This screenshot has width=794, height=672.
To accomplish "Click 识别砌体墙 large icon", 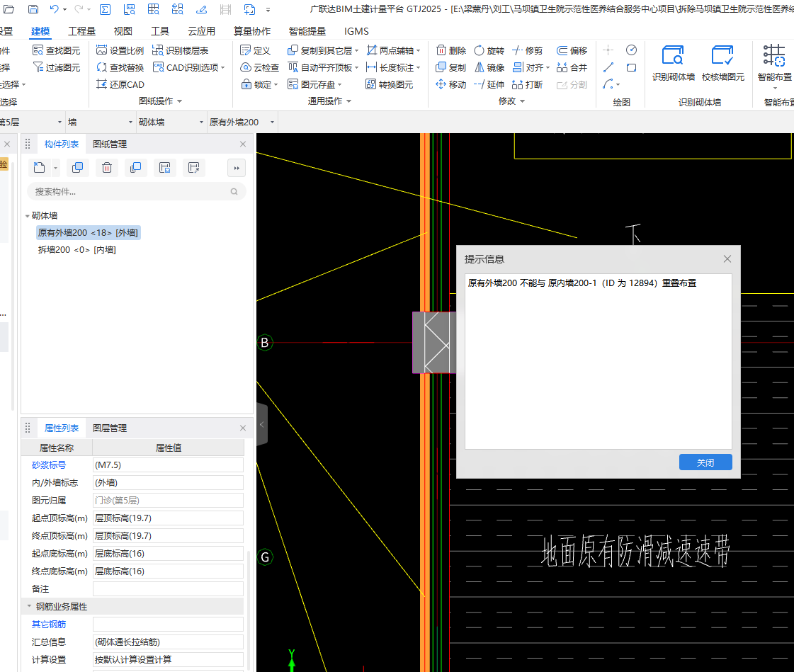I will click(x=673, y=63).
